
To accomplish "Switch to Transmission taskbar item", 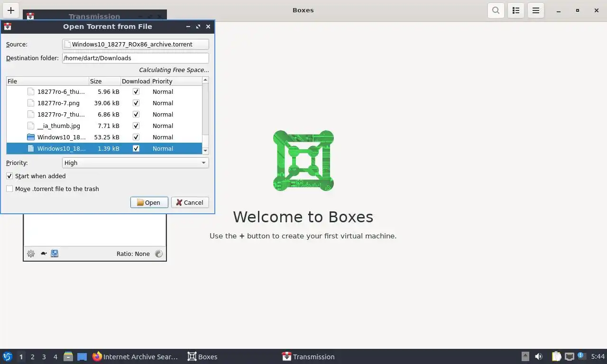I will click(308, 356).
